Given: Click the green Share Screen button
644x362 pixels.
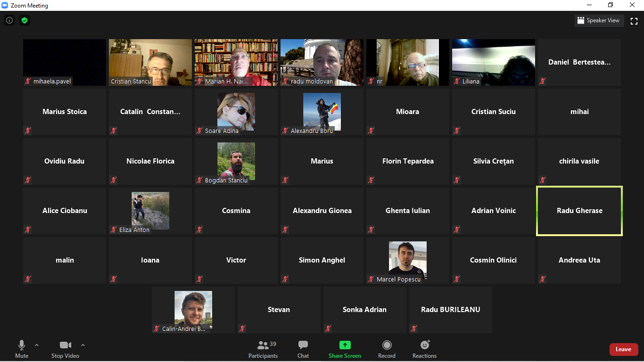Looking at the screenshot, I should click(x=345, y=349).
